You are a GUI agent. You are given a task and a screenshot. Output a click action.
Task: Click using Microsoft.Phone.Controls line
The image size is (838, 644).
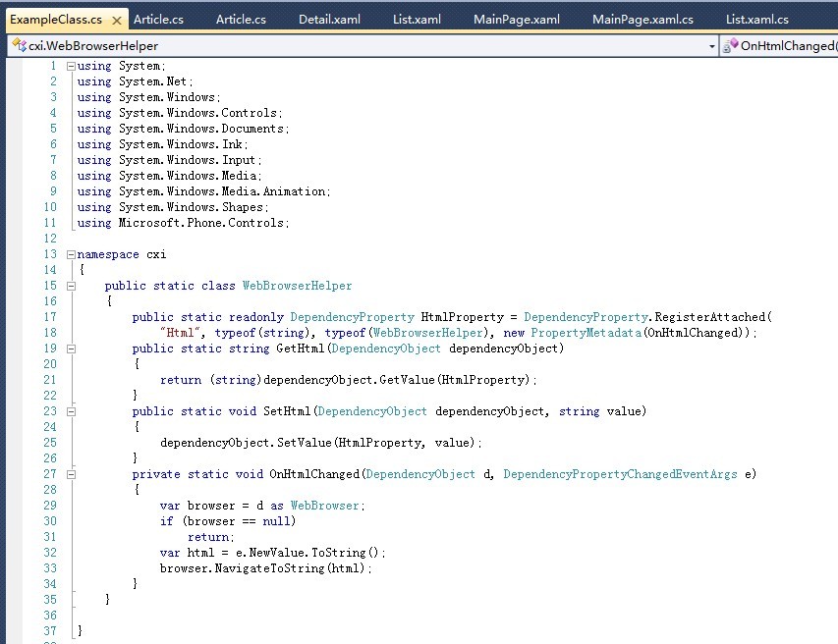pos(183,223)
